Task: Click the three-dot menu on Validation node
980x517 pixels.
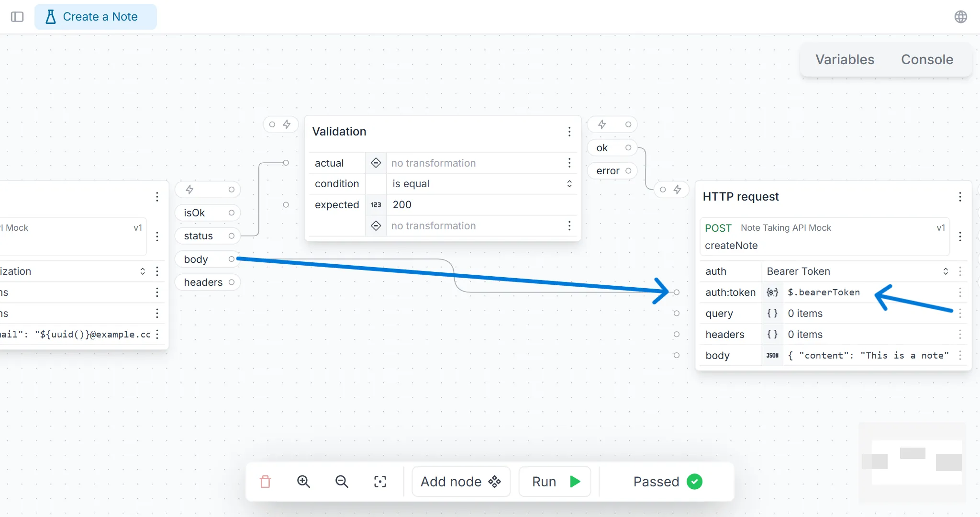Action: [570, 132]
